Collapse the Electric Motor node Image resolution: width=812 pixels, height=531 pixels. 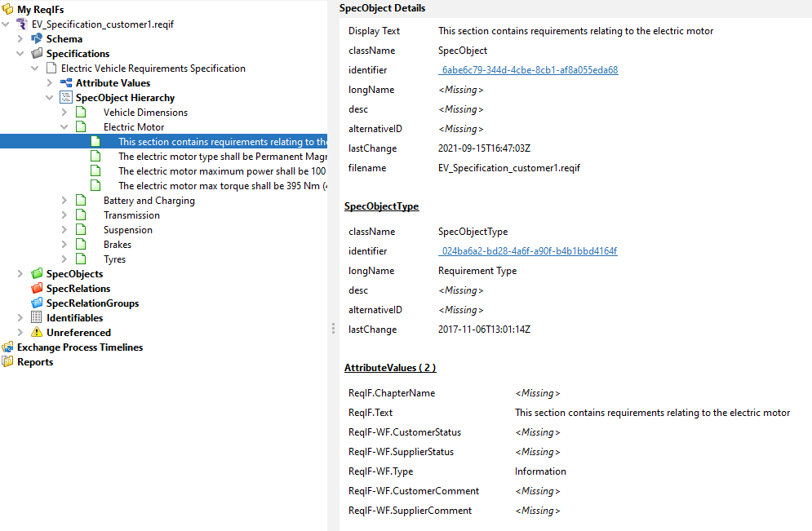[64, 127]
